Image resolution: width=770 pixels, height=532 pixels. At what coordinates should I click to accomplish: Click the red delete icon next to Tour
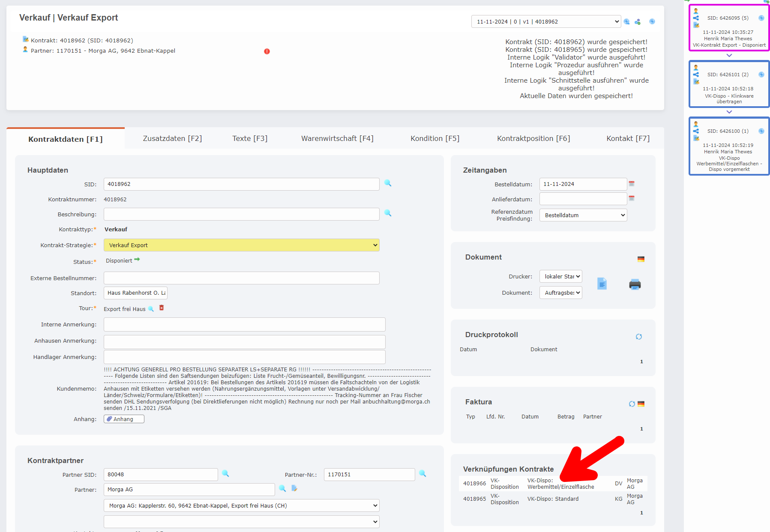162,308
